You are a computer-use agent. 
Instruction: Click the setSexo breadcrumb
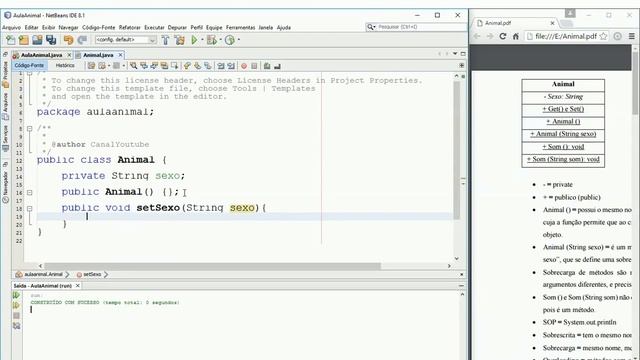(89, 275)
